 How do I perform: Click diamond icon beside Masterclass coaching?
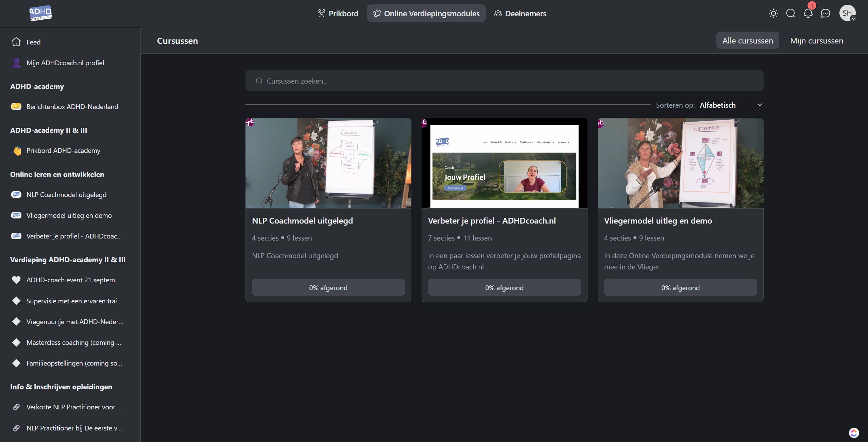tap(16, 342)
